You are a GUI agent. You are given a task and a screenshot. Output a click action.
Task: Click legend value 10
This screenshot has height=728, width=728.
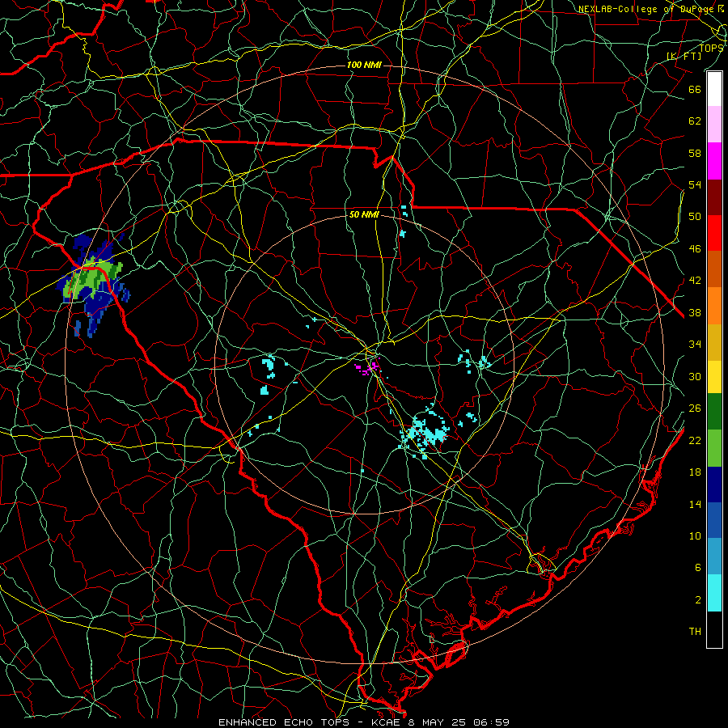point(695,535)
